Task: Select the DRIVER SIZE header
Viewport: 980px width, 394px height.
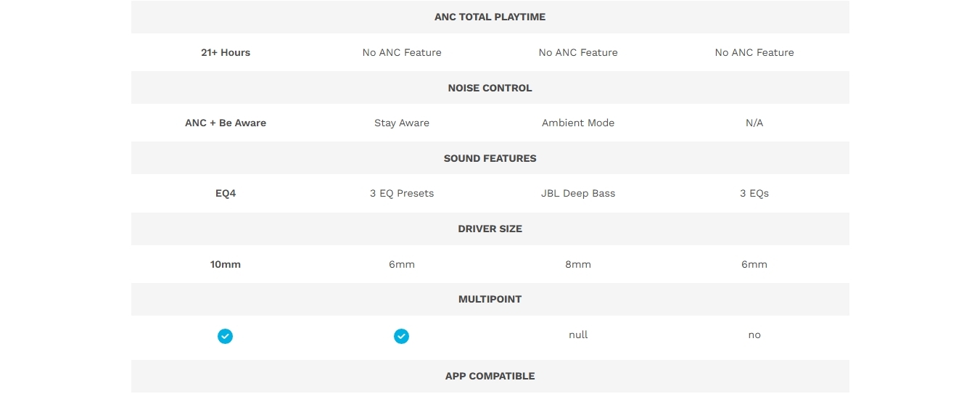Action: coord(490,229)
